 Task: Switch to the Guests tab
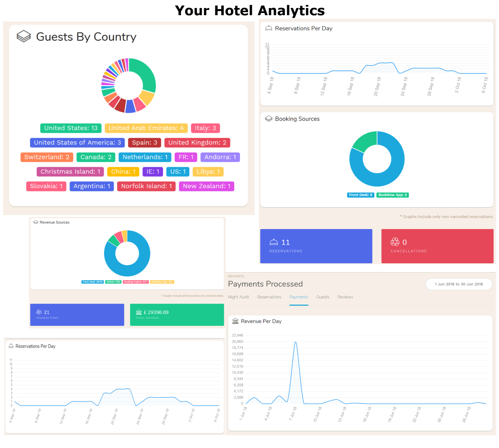[x=322, y=297]
